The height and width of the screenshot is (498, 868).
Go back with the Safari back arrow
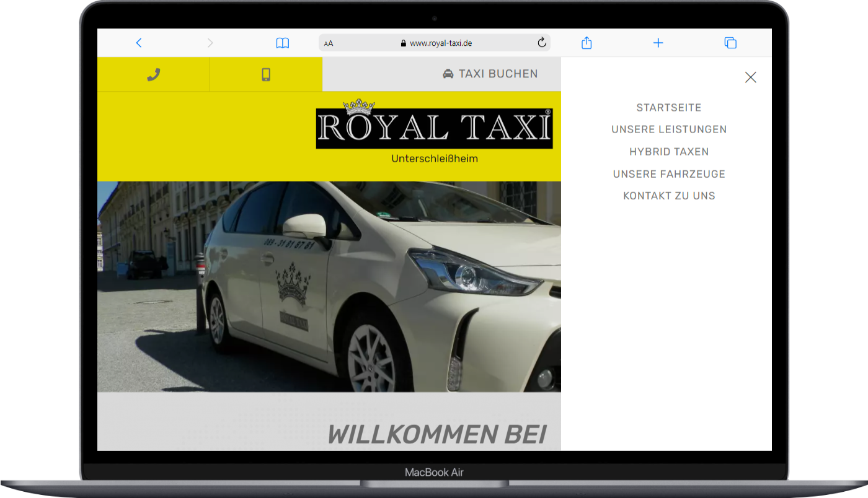point(139,43)
